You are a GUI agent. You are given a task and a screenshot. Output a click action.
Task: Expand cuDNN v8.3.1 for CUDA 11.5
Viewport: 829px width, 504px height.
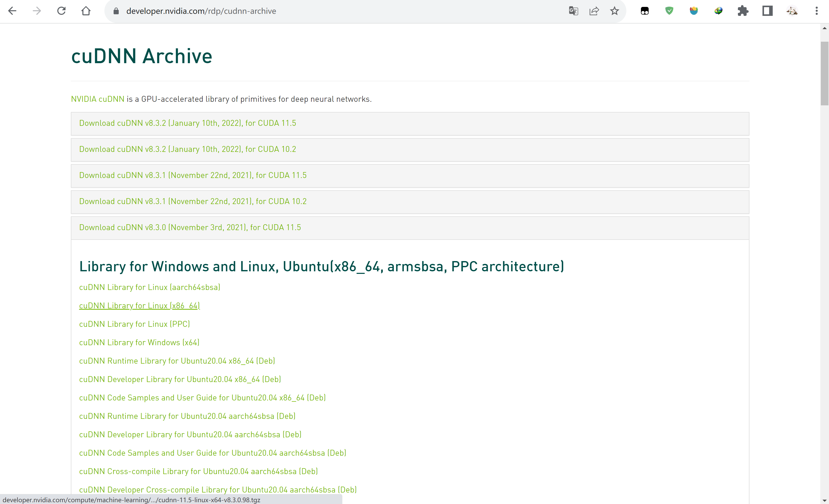point(193,175)
